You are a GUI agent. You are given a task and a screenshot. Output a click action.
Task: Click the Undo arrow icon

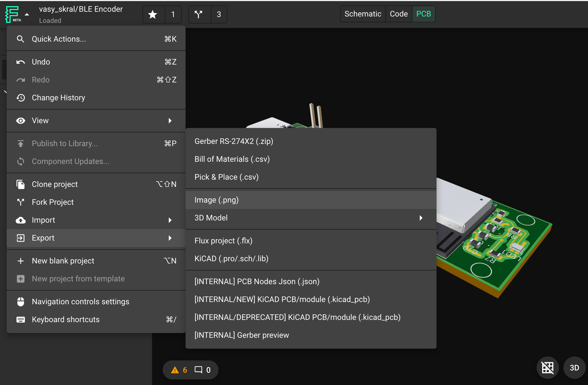(x=20, y=62)
